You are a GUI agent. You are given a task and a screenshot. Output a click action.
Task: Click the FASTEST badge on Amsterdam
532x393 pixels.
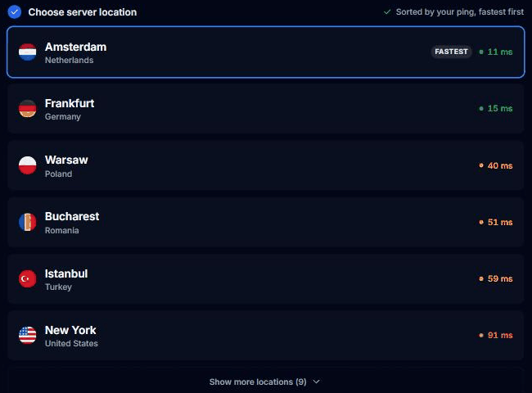pos(451,52)
